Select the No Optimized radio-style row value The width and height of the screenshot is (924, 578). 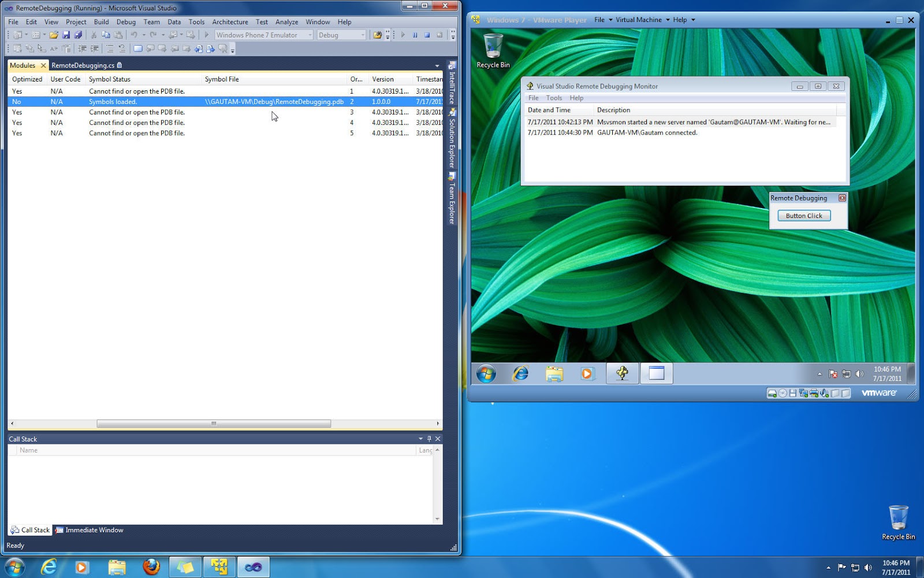tap(17, 101)
